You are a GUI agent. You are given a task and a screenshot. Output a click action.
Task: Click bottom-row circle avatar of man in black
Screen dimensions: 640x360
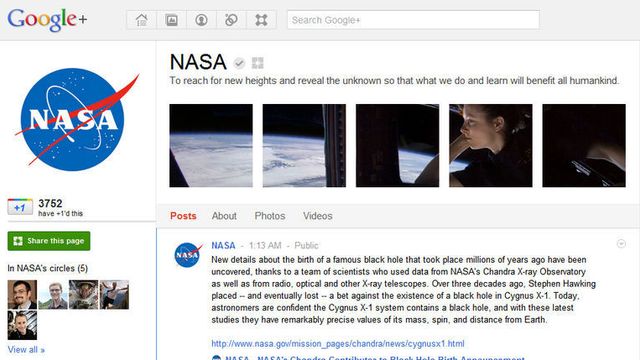point(22,325)
